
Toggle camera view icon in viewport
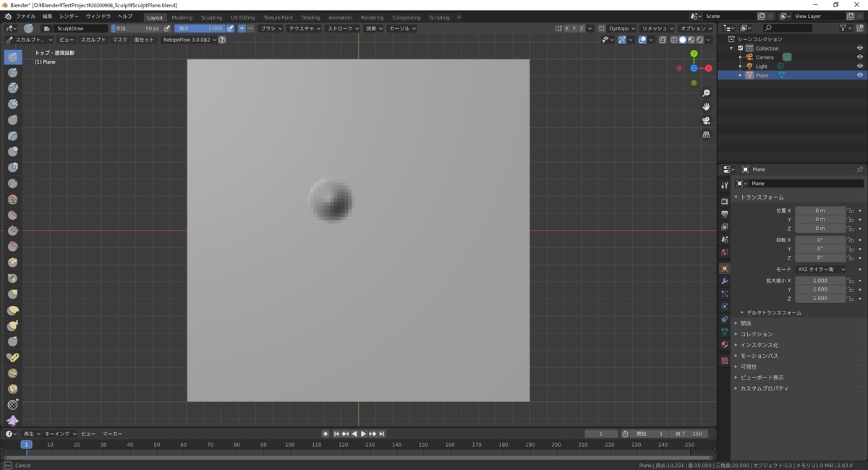tap(707, 121)
